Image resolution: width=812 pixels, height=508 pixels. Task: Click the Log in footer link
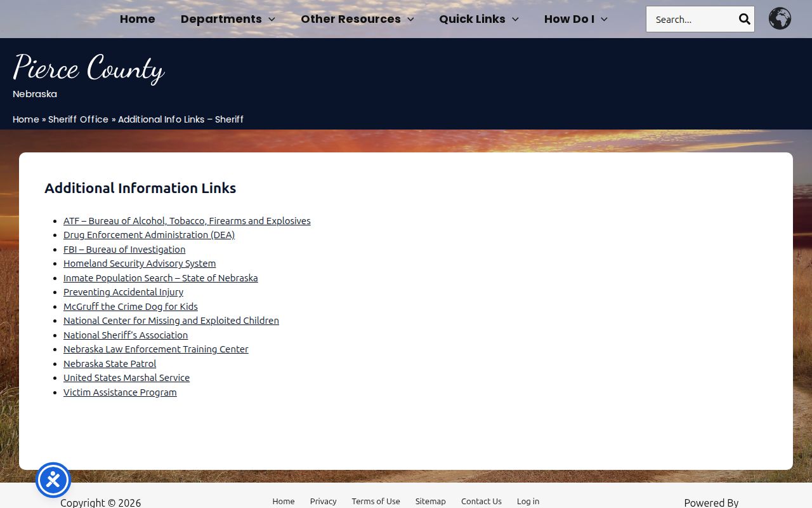528,501
